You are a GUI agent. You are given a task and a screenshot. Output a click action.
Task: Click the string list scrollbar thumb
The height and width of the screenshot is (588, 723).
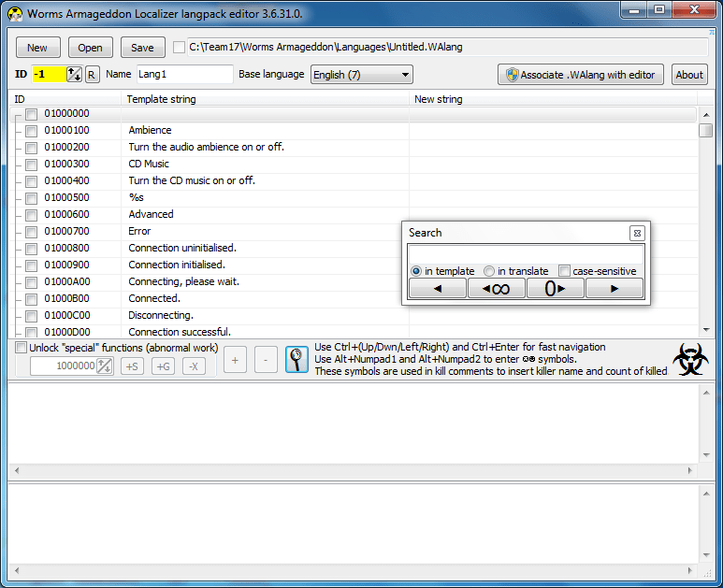(x=705, y=131)
